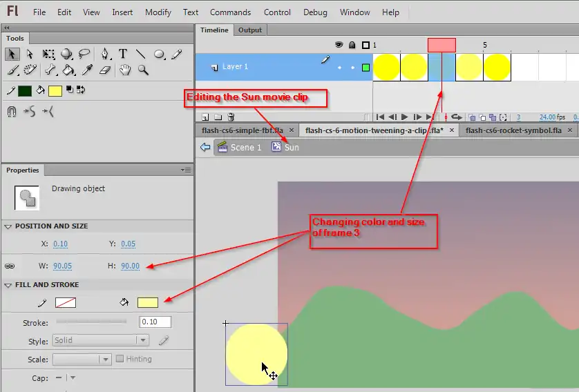Select the Zoom magnifier tool

[x=143, y=70]
